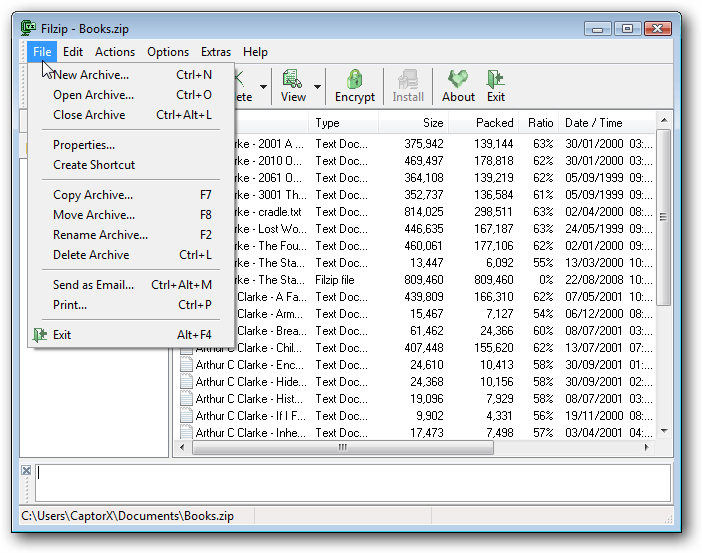Click the vertical scrollbar up arrow
702x553 pixels.
(x=664, y=120)
